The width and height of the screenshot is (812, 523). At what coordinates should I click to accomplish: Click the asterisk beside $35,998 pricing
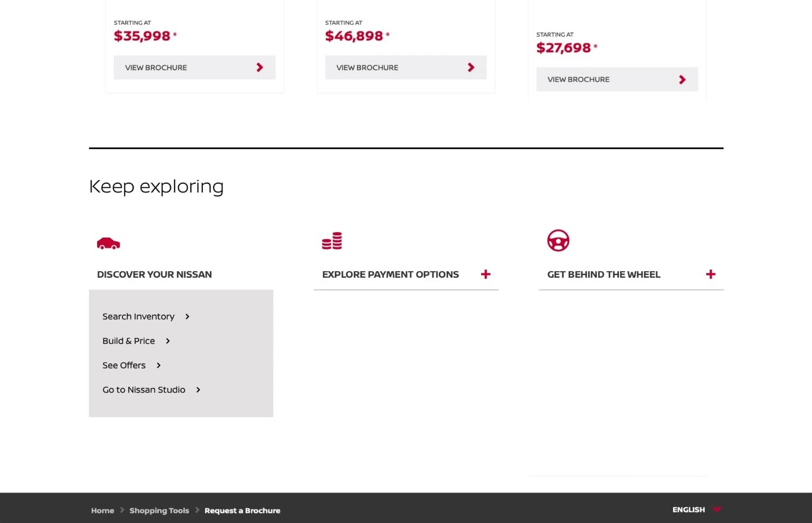pyautogui.click(x=175, y=34)
